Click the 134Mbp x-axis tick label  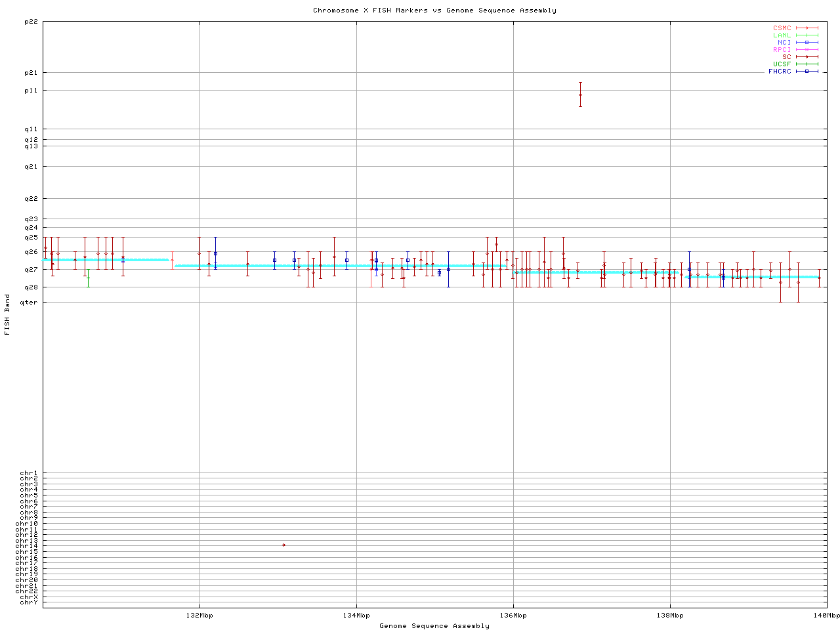click(x=356, y=616)
